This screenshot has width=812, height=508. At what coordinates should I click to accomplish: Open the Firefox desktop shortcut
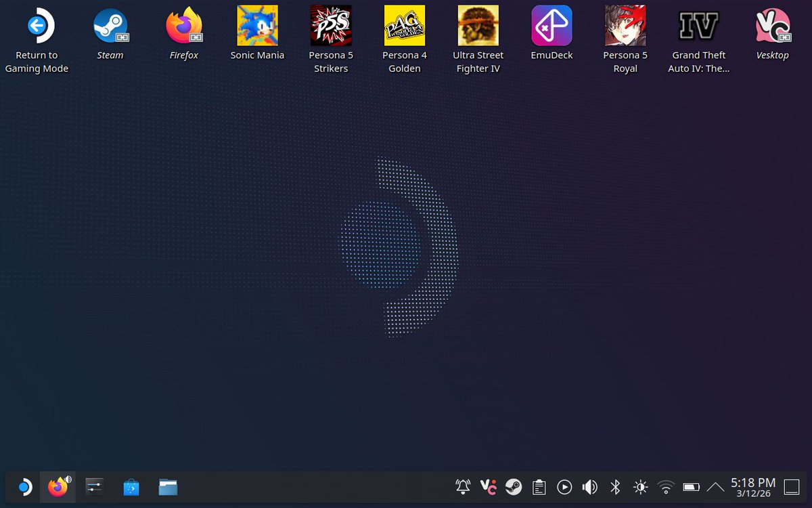[x=183, y=34]
